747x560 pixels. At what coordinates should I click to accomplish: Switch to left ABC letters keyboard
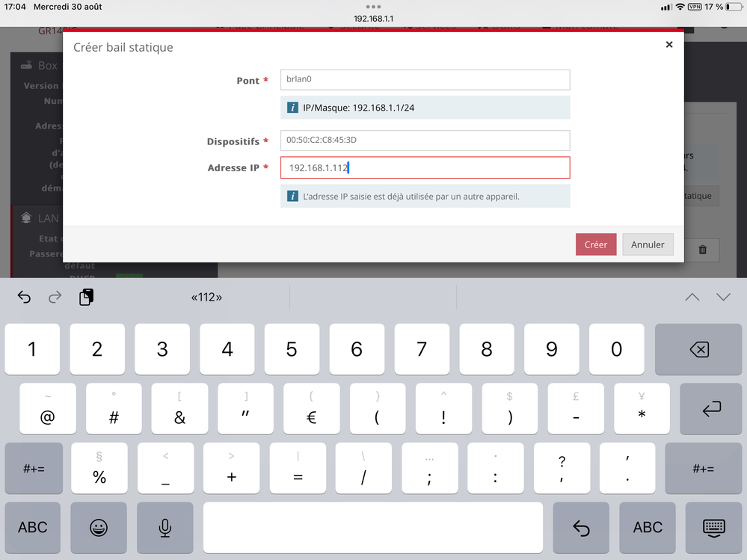click(33, 527)
